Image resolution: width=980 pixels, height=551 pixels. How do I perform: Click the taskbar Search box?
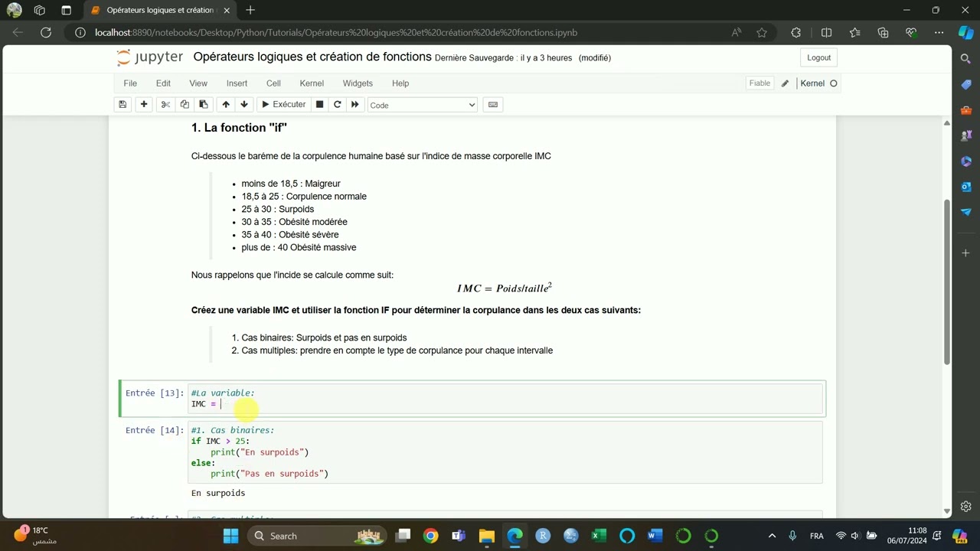(317, 536)
